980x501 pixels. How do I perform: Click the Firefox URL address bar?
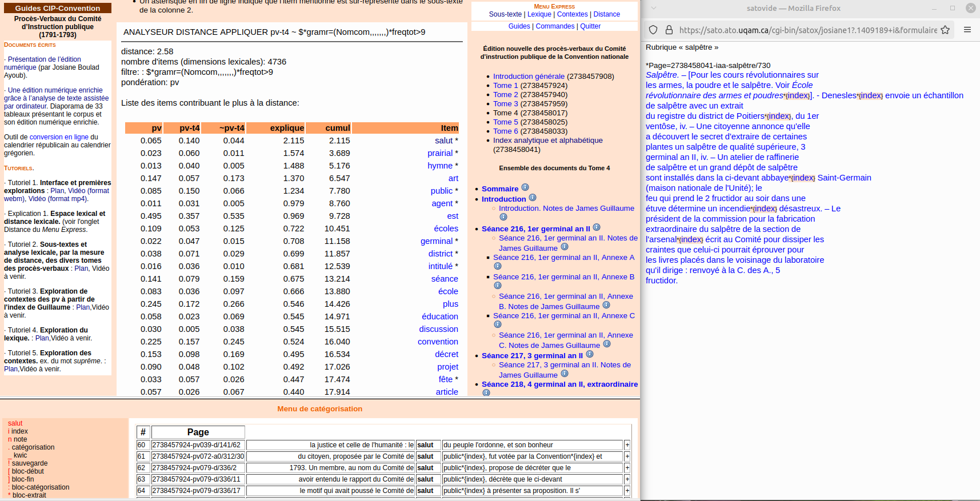click(807, 30)
